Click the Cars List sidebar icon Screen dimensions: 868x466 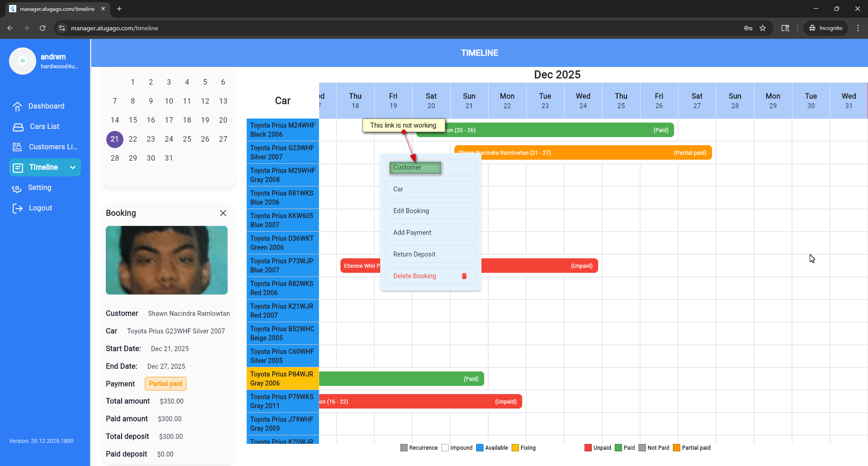coord(18,127)
